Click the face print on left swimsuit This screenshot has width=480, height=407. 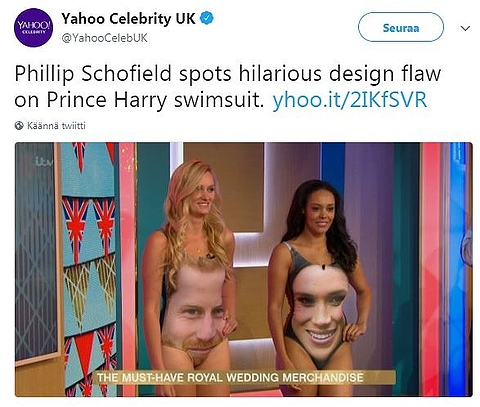(195, 308)
